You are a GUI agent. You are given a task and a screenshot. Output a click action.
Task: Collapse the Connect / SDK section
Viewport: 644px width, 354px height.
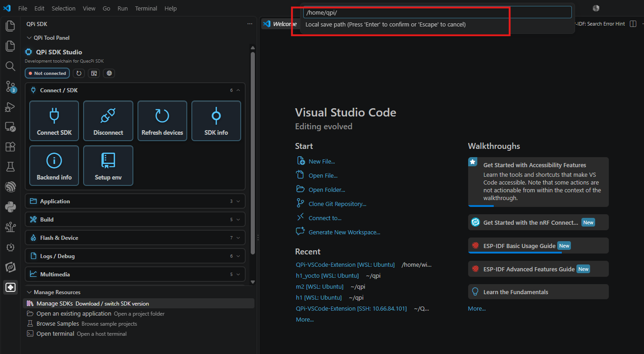click(x=135, y=90)
